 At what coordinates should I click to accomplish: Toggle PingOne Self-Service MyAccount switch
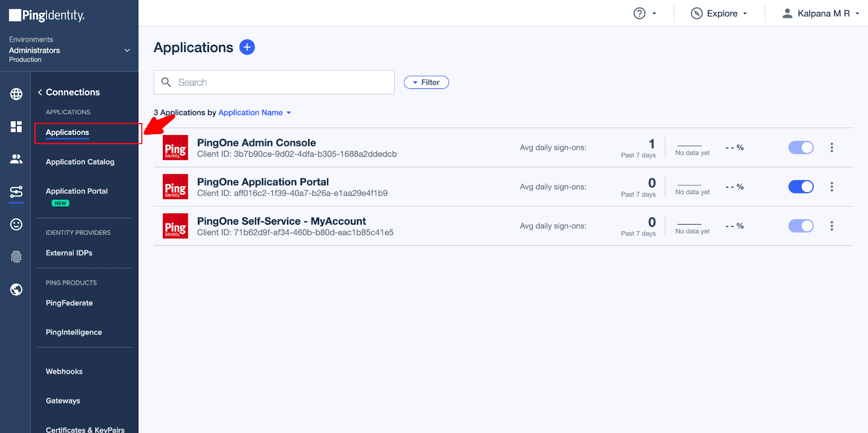pyautogui.click(x=800, y=226)
